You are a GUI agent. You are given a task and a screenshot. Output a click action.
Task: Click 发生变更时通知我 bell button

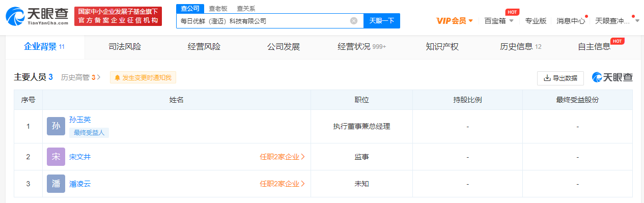click(143, 78)
